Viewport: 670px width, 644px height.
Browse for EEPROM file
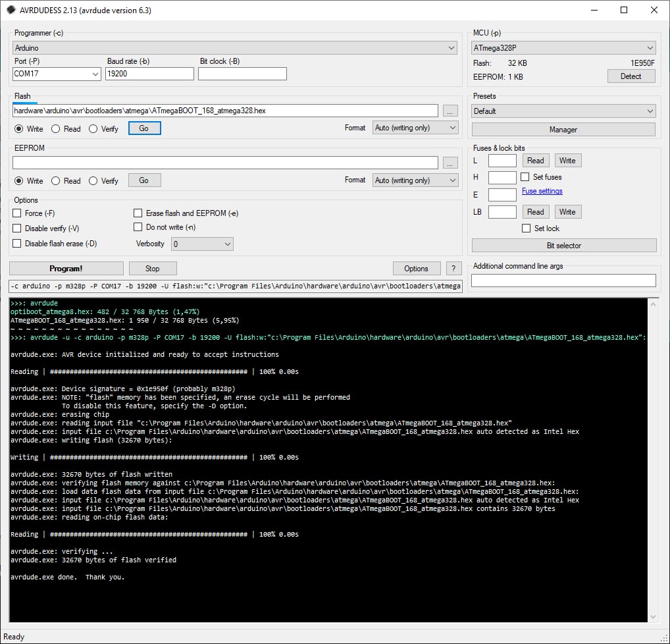click(x=450, y=163)
